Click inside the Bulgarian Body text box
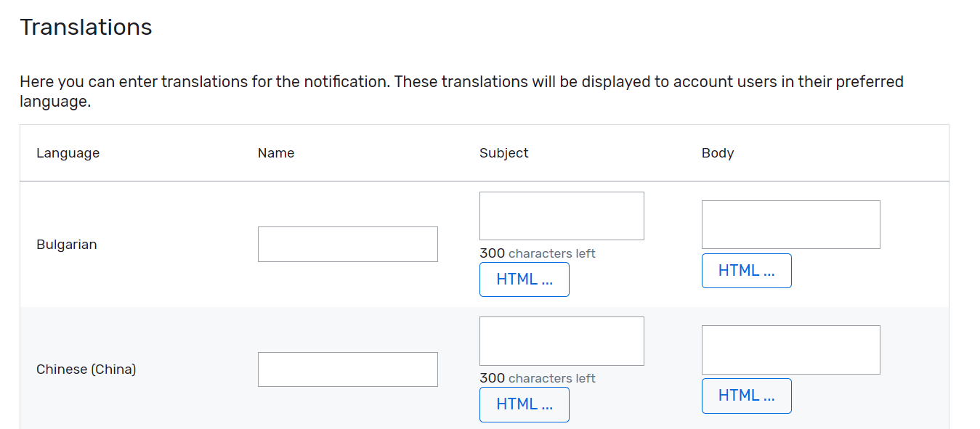Viewport: 980px width, 429px height. 790,224
